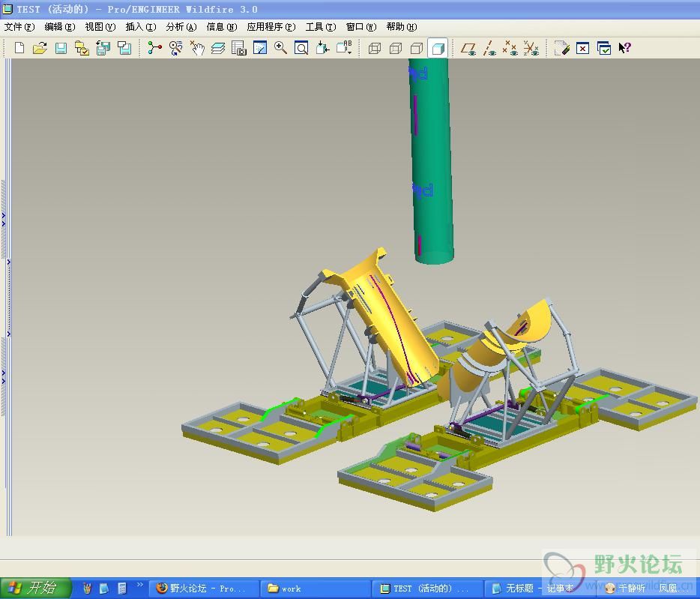Switch to the 无标题 - 记事本 taskbar button
This screenshot has height=599, width=700.
click(x=539, y=589)
